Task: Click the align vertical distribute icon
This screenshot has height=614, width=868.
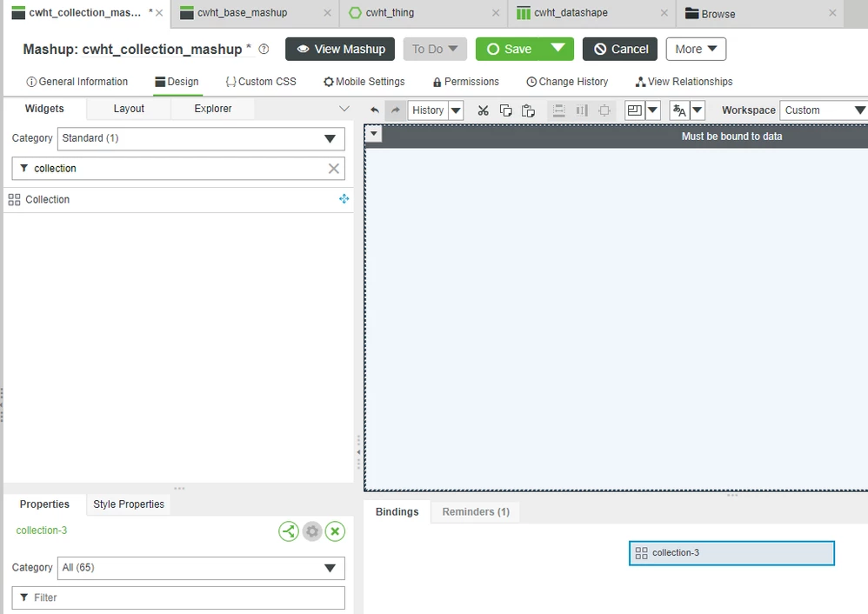Action: tap(559, 110)
